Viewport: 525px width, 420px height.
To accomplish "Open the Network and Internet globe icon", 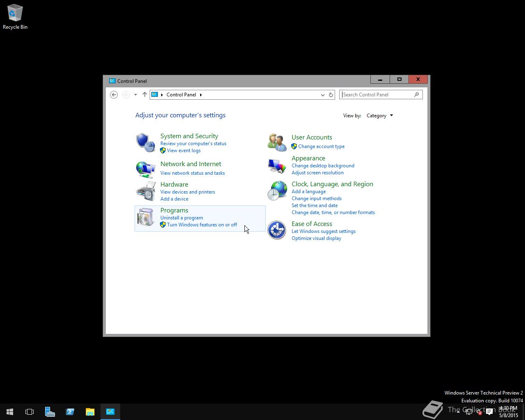I will click(x=146, y=169).
